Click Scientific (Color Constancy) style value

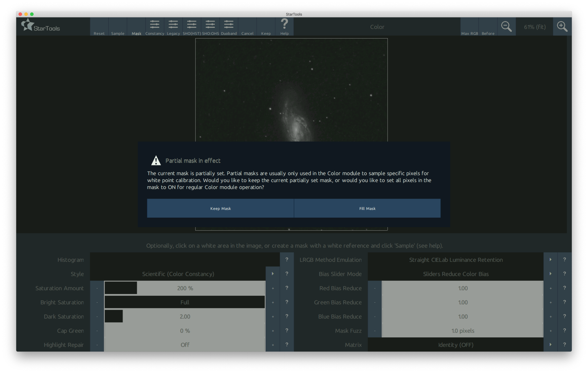click(178, 274)
